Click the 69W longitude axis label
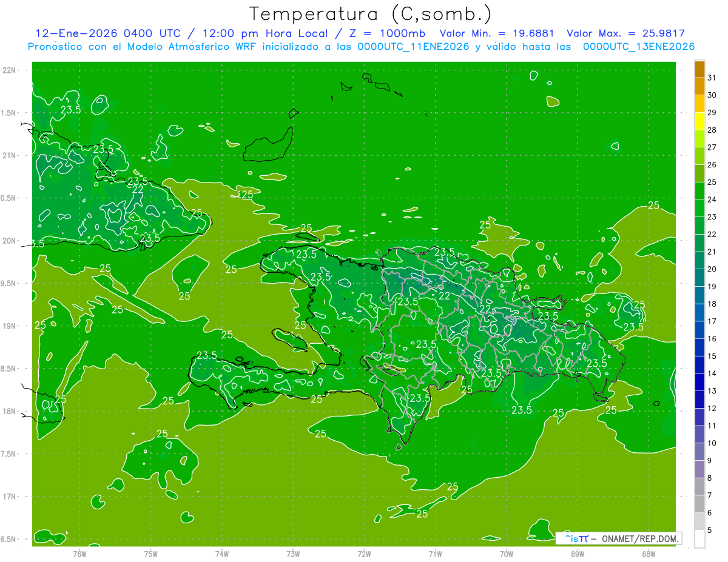The image size is (728, 562). tap(578, 554)
